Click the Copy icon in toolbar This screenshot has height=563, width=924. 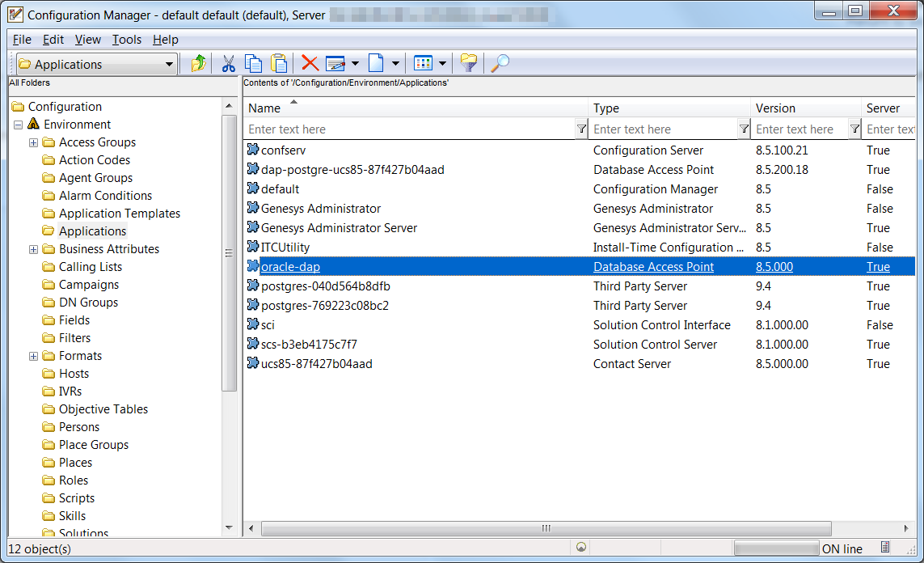(x=253, y=64)
